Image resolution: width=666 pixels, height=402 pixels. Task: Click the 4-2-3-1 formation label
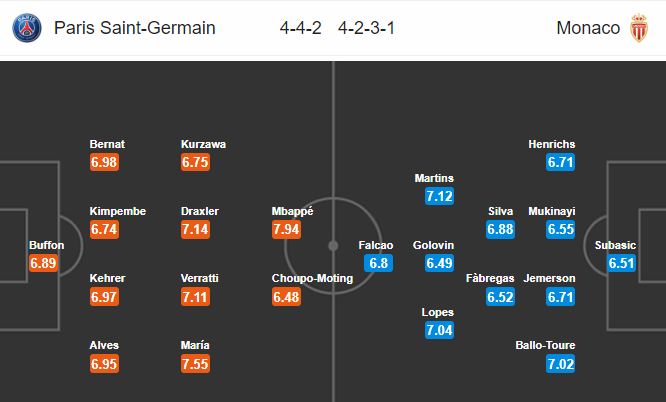point(366,28)
